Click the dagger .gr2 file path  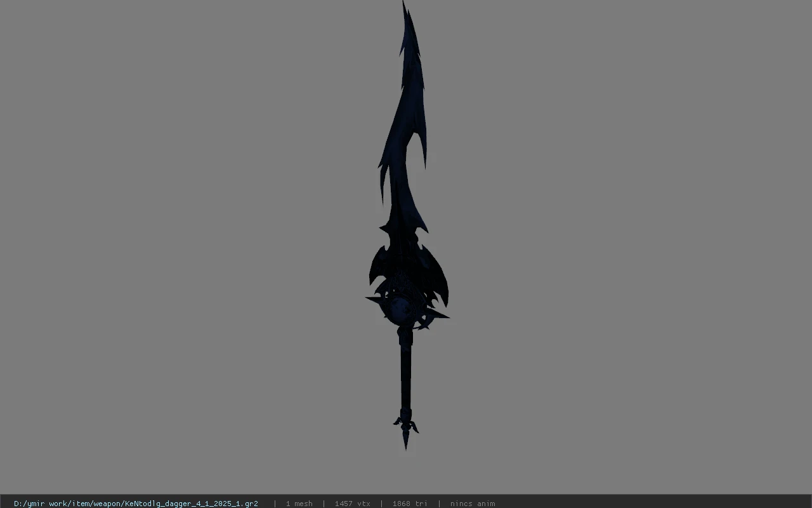pyautogui.click(x=136, y=504)
